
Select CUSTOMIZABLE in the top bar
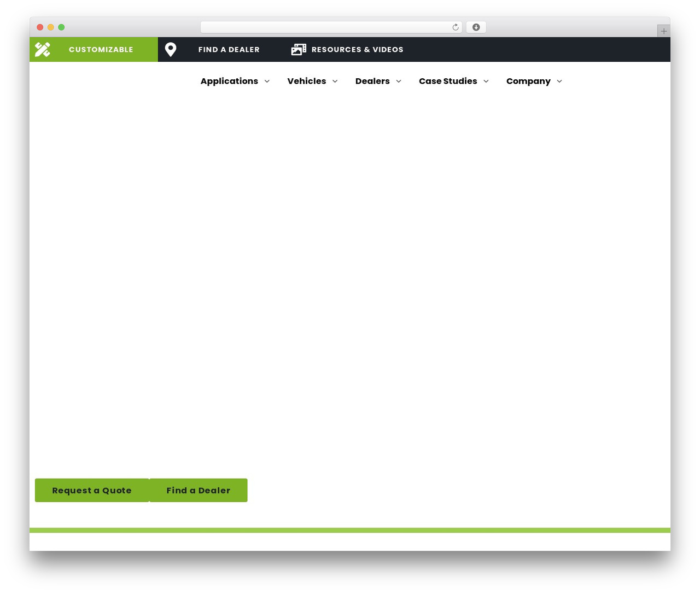coord(101,49)
